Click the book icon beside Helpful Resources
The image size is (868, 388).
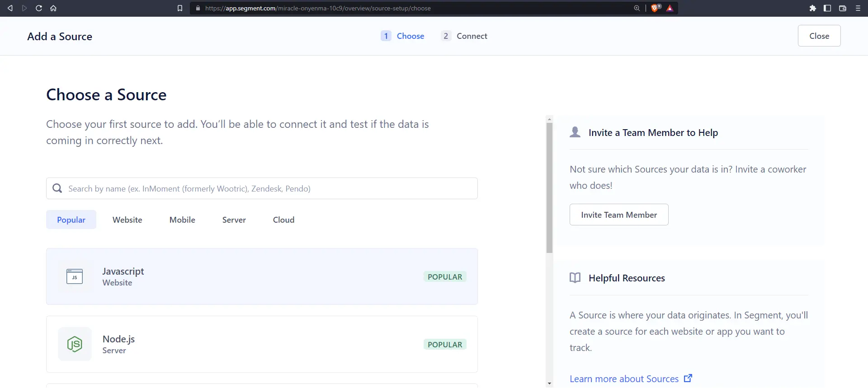575,278
